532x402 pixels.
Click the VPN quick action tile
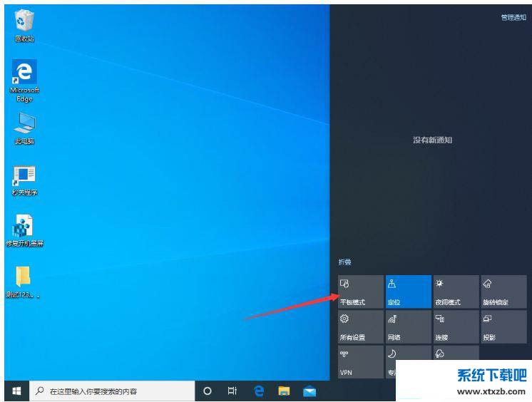pyautogui.click(x=360, y=361)
